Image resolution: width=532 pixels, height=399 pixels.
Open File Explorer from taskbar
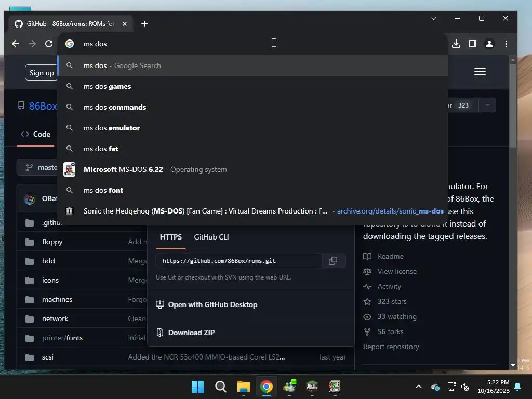[x=243, y=387]
